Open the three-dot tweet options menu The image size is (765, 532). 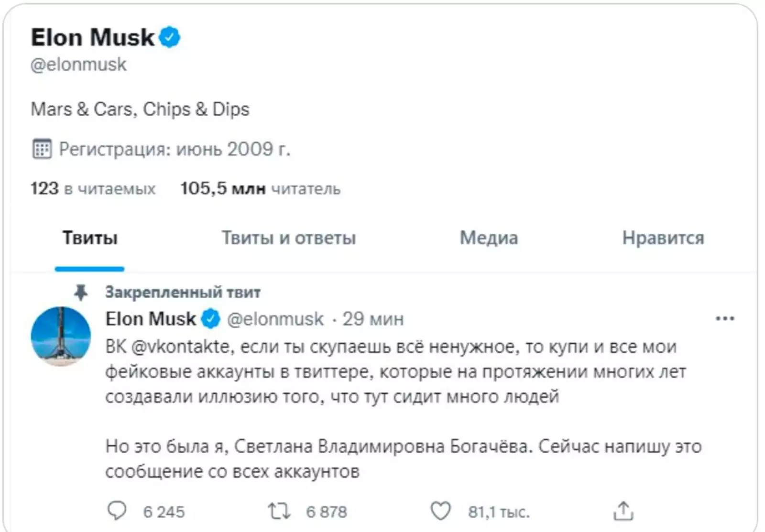725,319
